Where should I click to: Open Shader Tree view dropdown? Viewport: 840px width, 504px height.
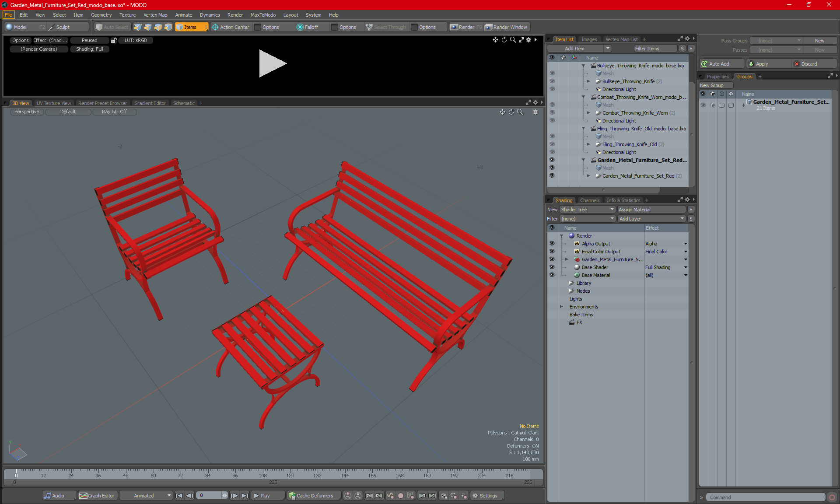pos(588,210)
